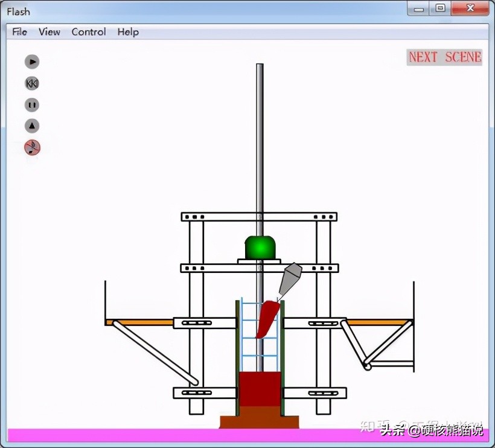Image resolution: width=495 pixels, height=448 pixels.
Task: Click the gray pouring bucket in animation
Action: click(x=290, y=279)
